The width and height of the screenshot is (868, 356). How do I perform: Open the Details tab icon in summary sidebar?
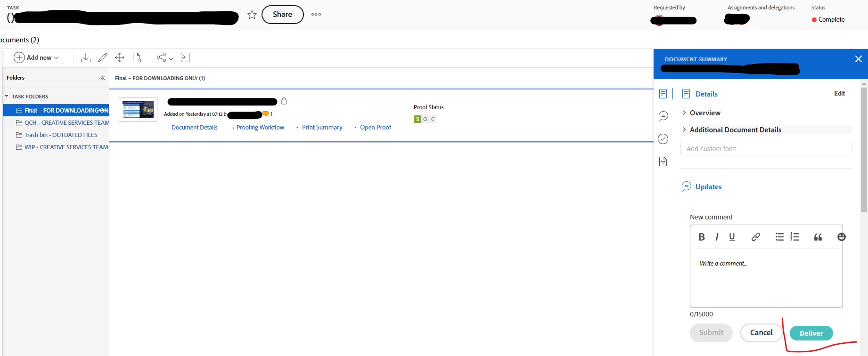[663, 94]
